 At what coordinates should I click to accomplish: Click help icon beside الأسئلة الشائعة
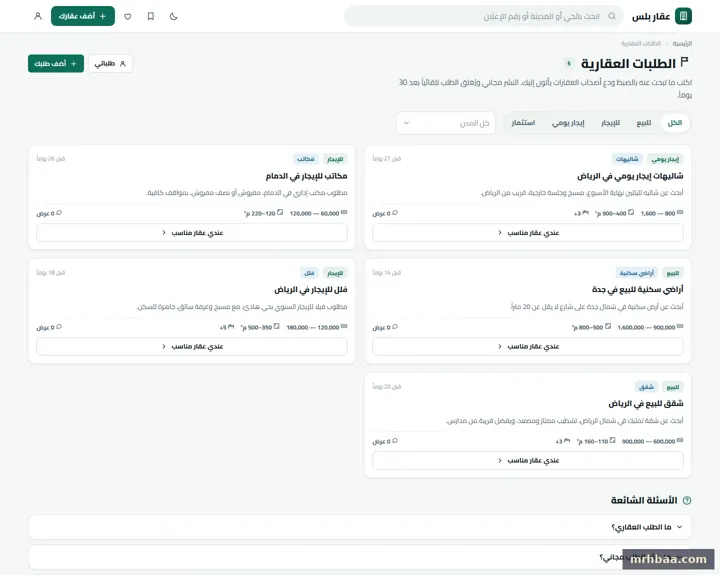pos(687,500)
